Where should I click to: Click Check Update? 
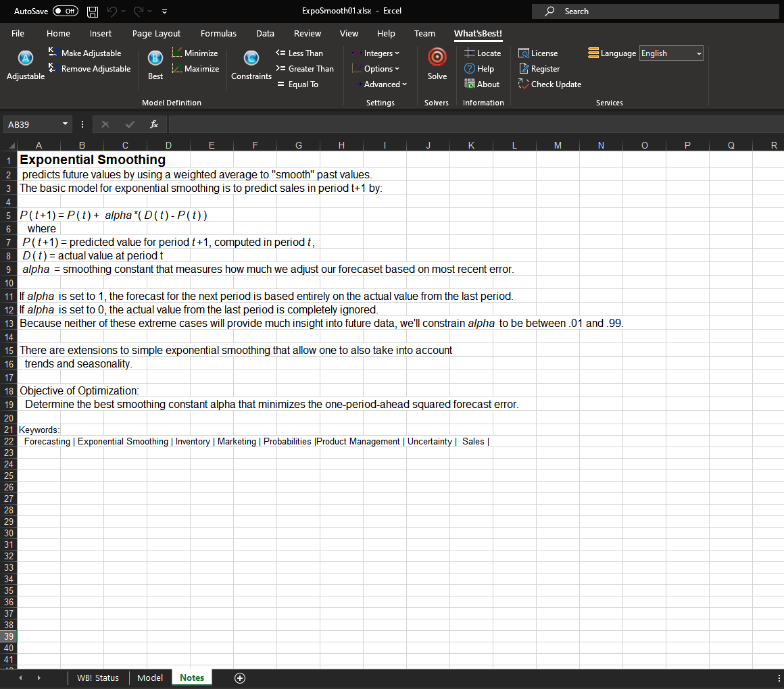coord(550,84)
